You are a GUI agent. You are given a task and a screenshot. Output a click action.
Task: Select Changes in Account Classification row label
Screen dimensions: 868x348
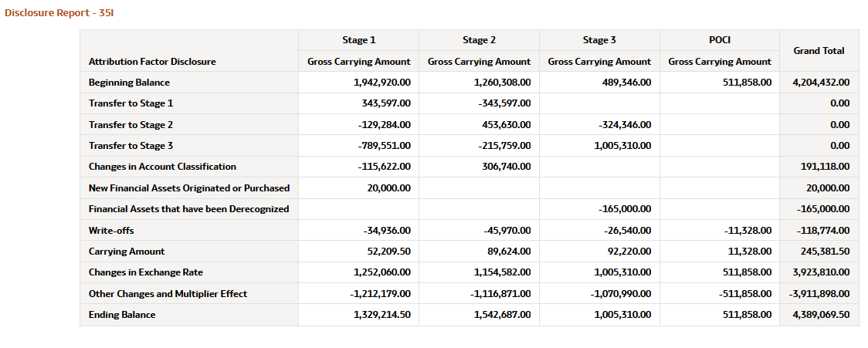point(162,167)
